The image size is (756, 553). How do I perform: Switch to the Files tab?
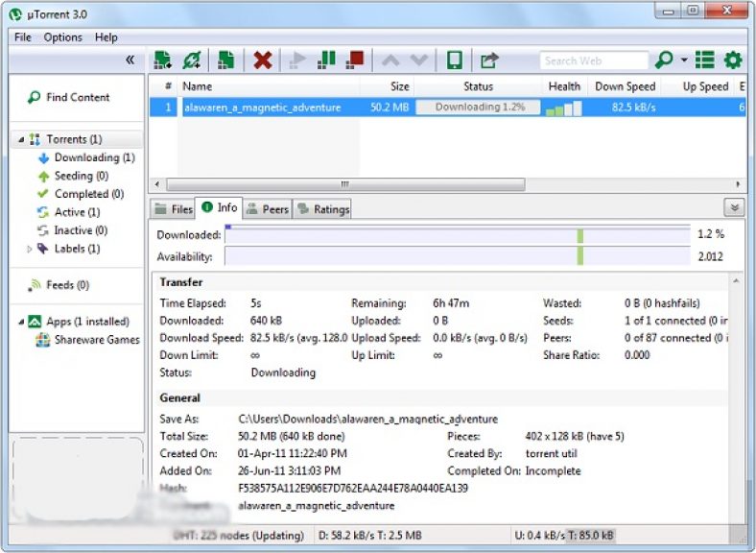pos(173,209)
